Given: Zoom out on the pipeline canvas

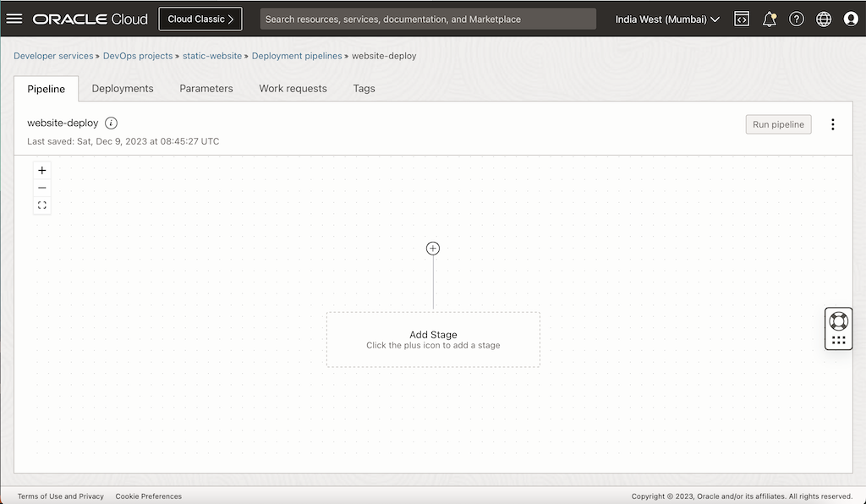Looking at the screenshot, I should [41, 187].
